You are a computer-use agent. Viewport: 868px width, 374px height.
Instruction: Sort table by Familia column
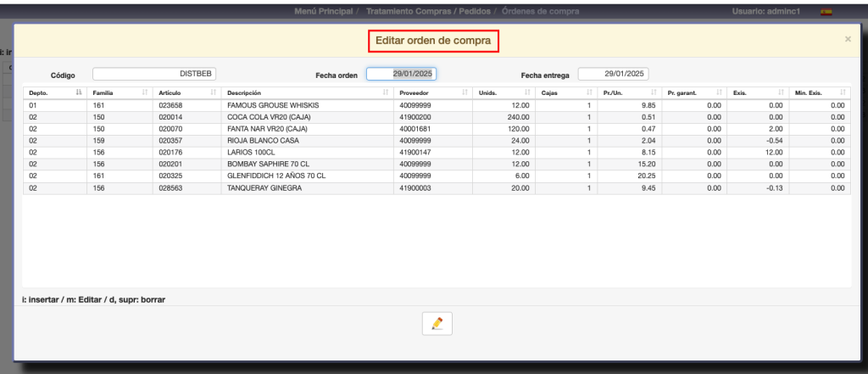119,92
